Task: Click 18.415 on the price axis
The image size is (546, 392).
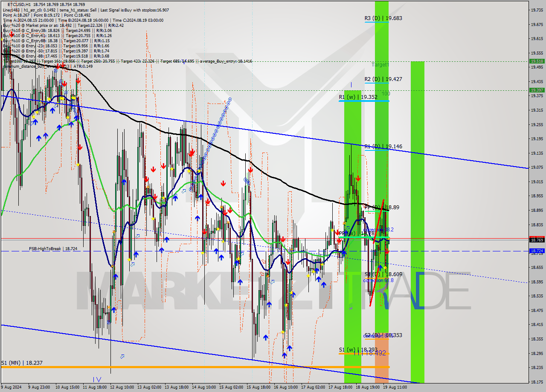Action: pos(537,324)
